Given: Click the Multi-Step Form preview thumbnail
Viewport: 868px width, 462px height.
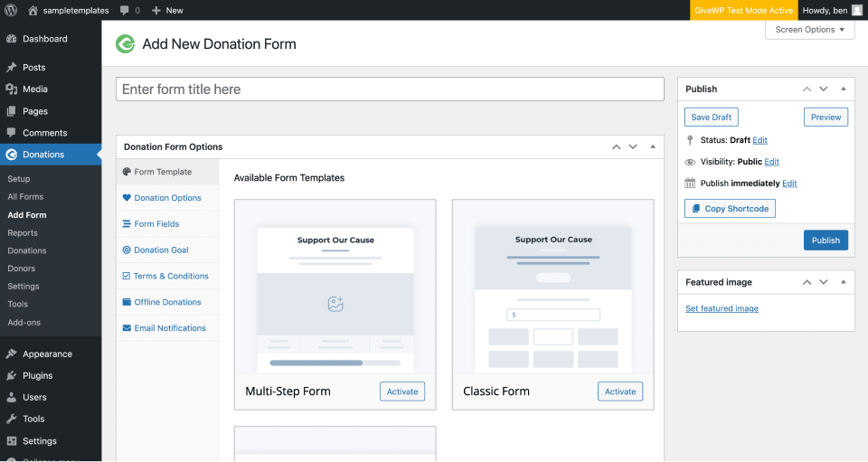Looking at the screenshot, I should pos(335,287).
